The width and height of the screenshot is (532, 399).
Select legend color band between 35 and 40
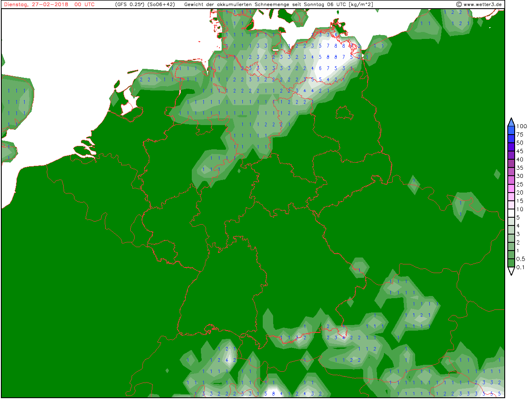pos(511,164)
